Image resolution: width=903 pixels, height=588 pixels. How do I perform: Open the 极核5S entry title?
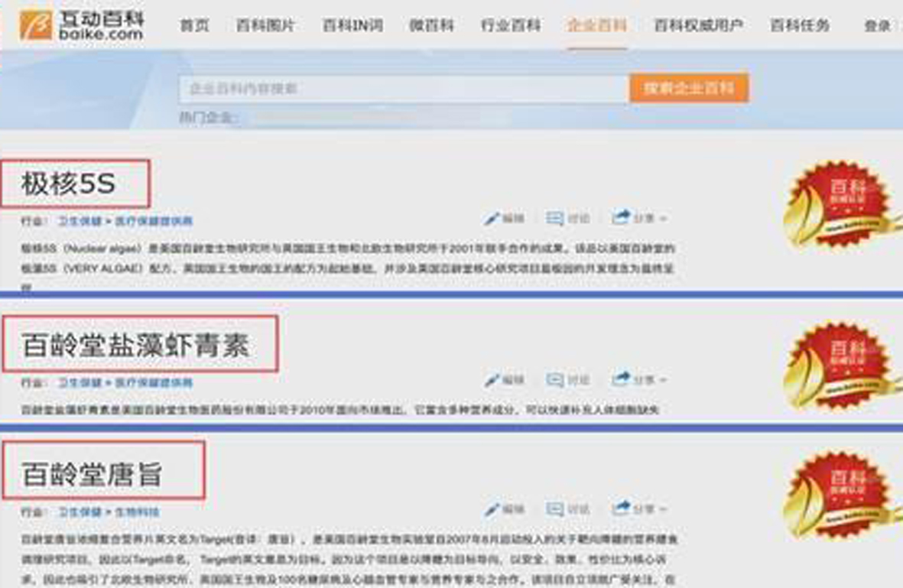click(69, 184)
